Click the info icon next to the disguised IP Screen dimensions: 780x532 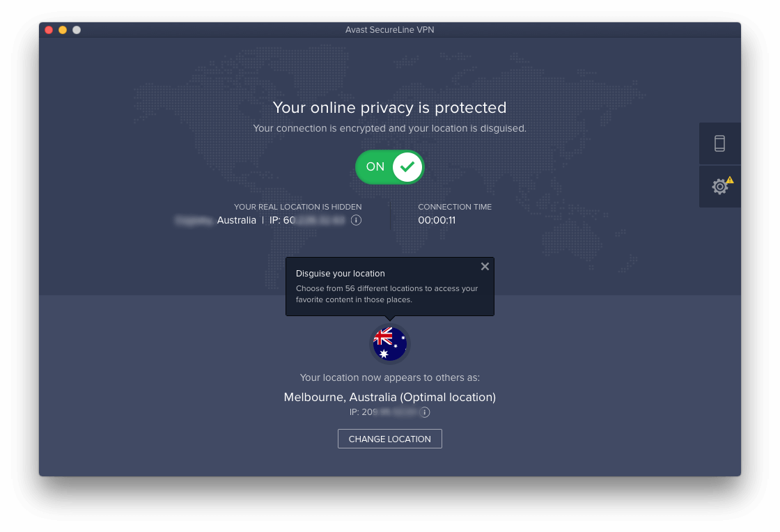[424, 412]
